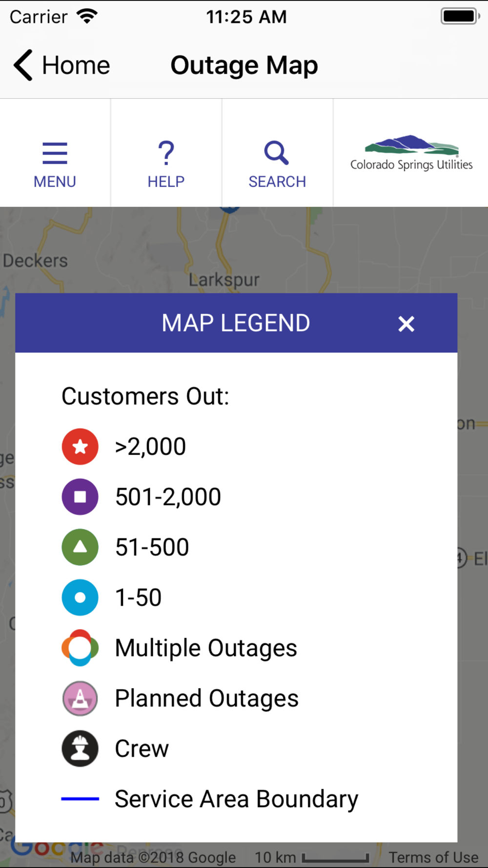Tap the pink Planned Outages cone icon
This screenshot has height=868, width=488.
[x=80, y=698]
